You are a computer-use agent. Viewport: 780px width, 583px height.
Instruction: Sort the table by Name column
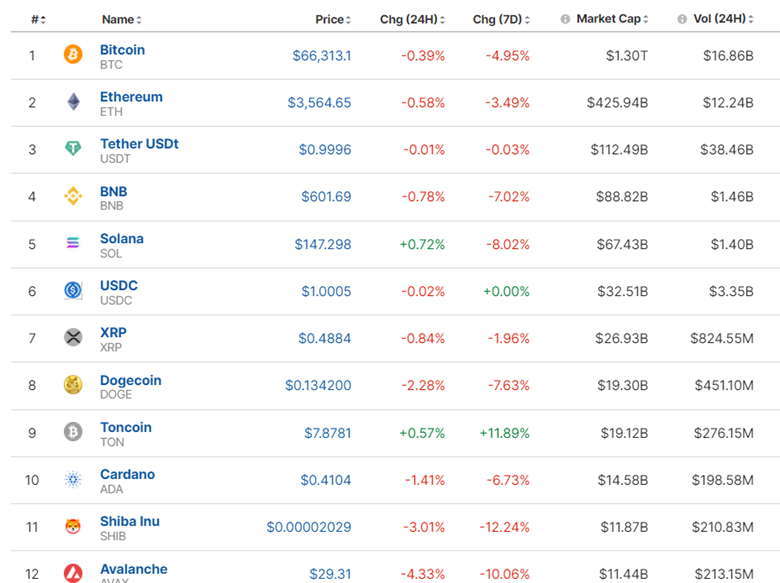coord(122,19)
